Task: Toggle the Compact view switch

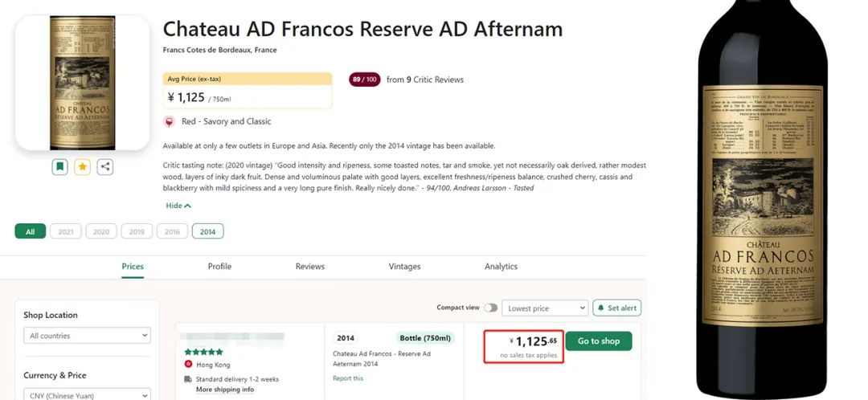Action: pyautogui.click(x=490, y=308)
